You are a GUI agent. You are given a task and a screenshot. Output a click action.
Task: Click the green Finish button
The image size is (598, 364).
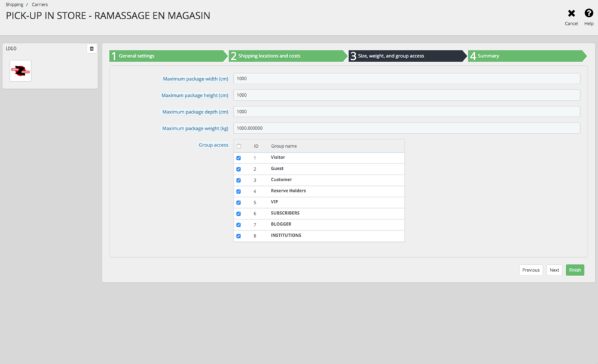575,270
